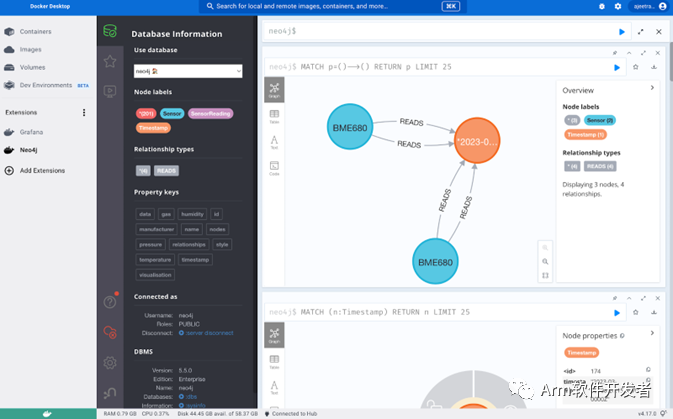The image size is (673, 419).
Task: Open Docker troubleshoot bug icon
Action: pyautogui.click(x=602, y=6)
